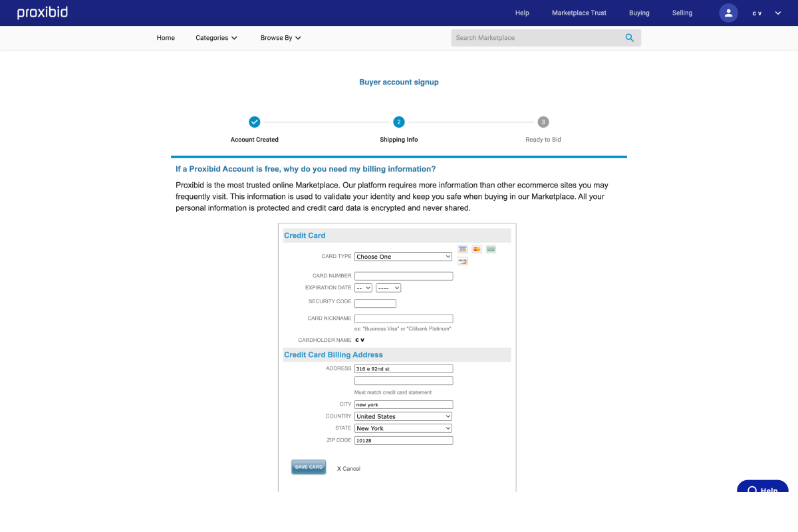
Task: Click the Save Card button
Action: click(x=309, y=467)
